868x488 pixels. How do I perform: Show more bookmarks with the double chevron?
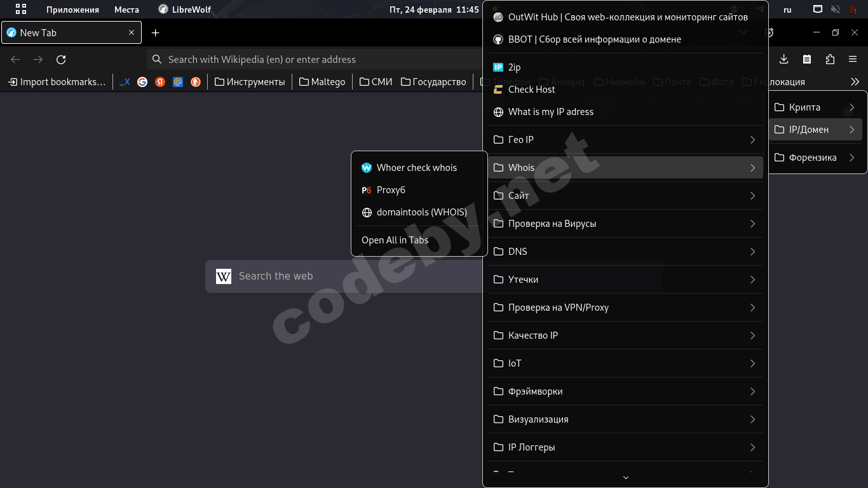pyautogui.click(x=855, y=81)
